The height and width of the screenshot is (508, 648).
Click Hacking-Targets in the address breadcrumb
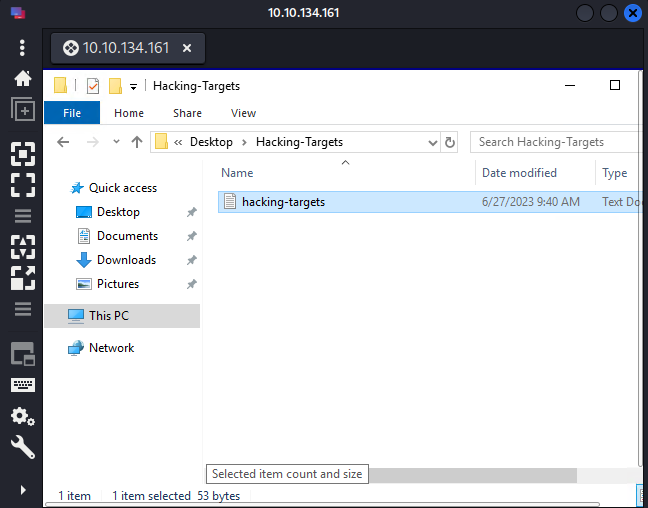click(x=299, y=142)
